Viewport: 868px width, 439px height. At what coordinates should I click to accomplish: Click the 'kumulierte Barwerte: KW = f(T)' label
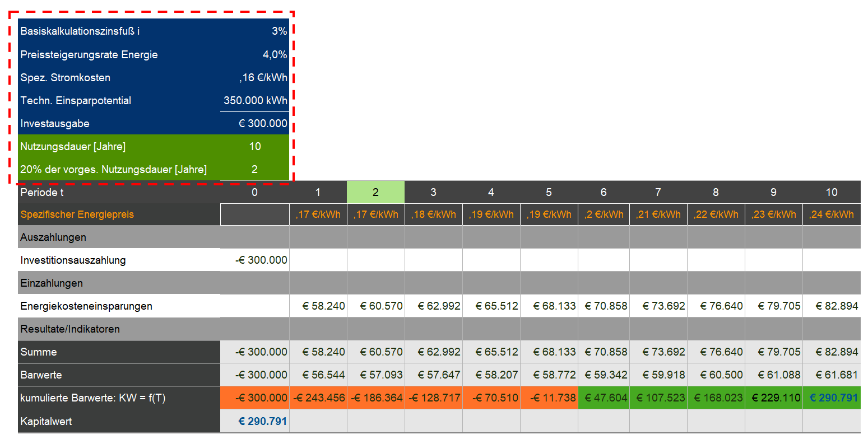pyautogui.click(x=93, y=398)
